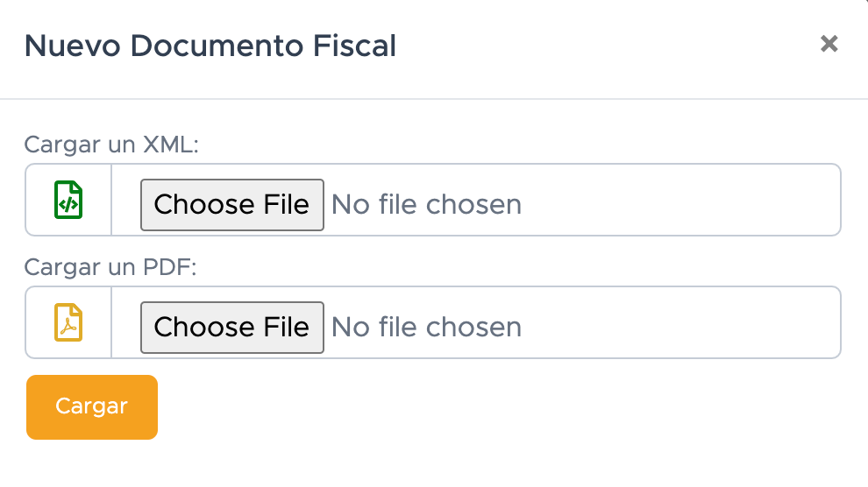Image resolution: width=868 pixels, height=487 pixels.
Task: Select the 'Cargar un PDF:' label
Action: click(x=110, y=267)
